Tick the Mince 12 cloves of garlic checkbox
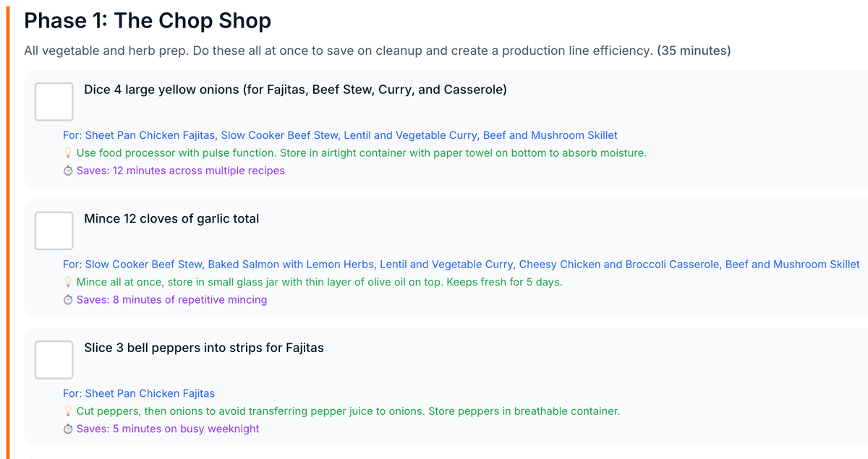 (x=54, y=231)
